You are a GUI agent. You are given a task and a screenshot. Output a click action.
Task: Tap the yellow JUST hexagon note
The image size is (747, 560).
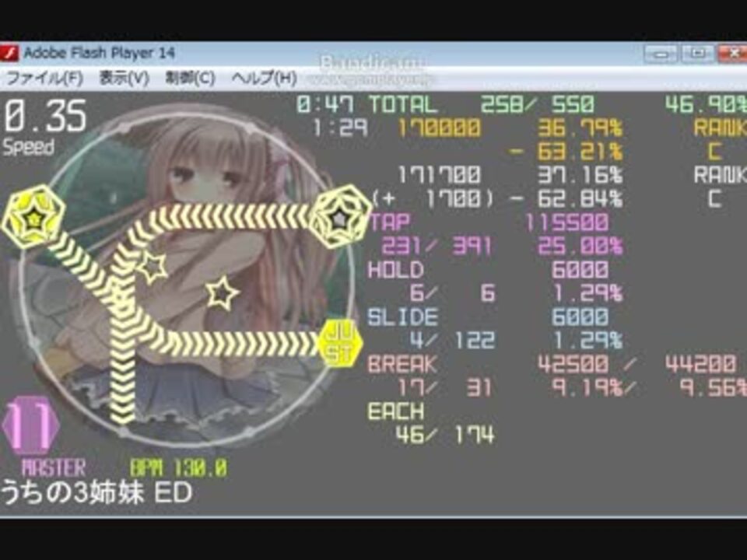click(x=340, y=343)
